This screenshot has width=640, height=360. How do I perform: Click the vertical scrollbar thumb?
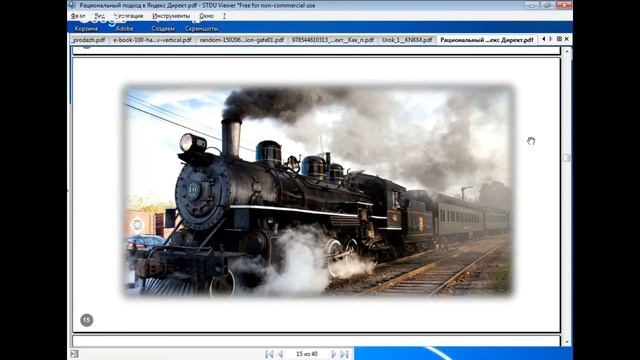click(x=567, y=158)
